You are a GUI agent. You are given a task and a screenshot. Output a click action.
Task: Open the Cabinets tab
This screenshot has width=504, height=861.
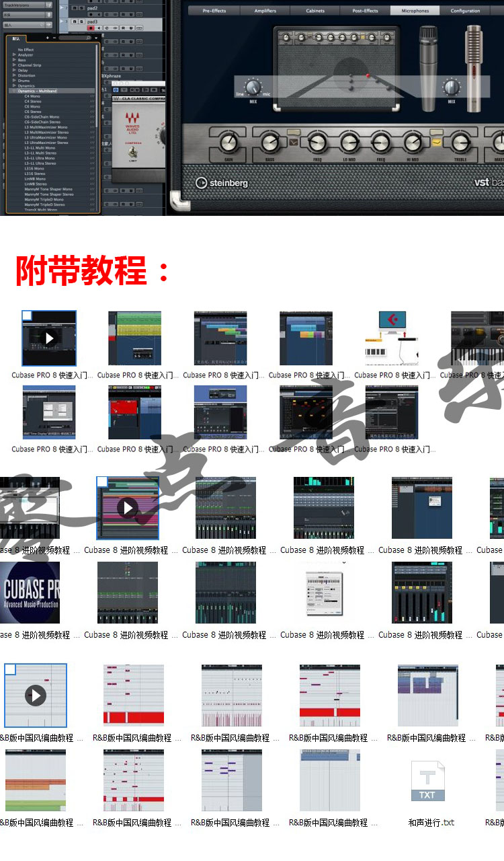pos(315,11)
